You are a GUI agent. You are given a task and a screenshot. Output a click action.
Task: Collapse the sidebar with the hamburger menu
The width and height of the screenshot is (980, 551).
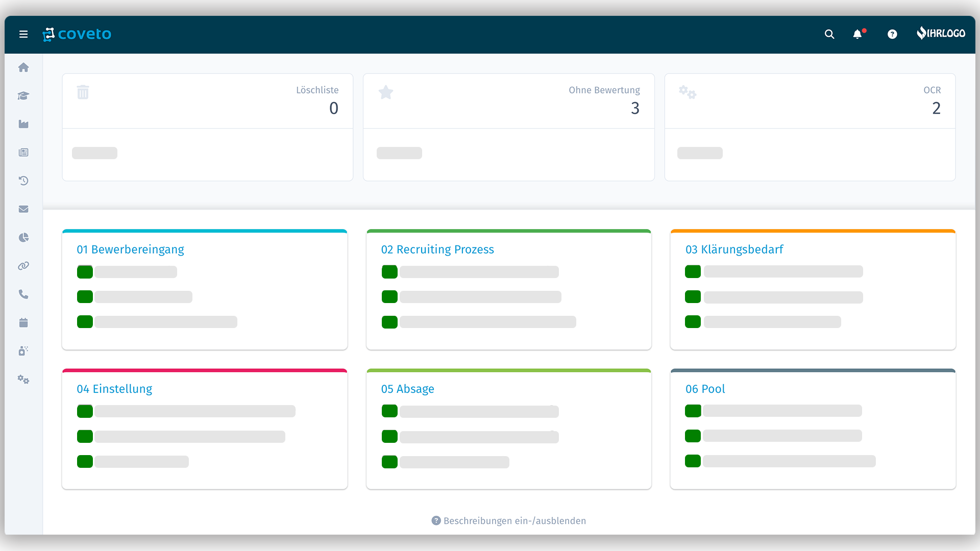point(23,34)
